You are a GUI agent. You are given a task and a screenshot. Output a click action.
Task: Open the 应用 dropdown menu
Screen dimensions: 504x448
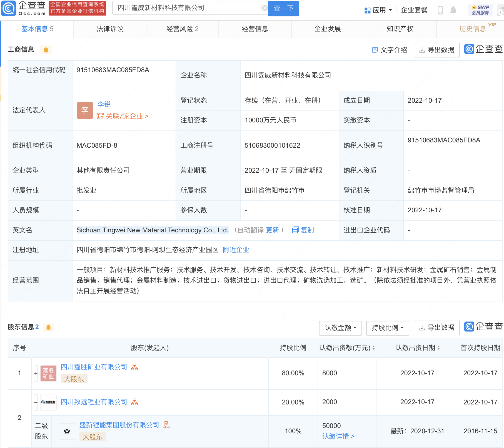(378, 10)
